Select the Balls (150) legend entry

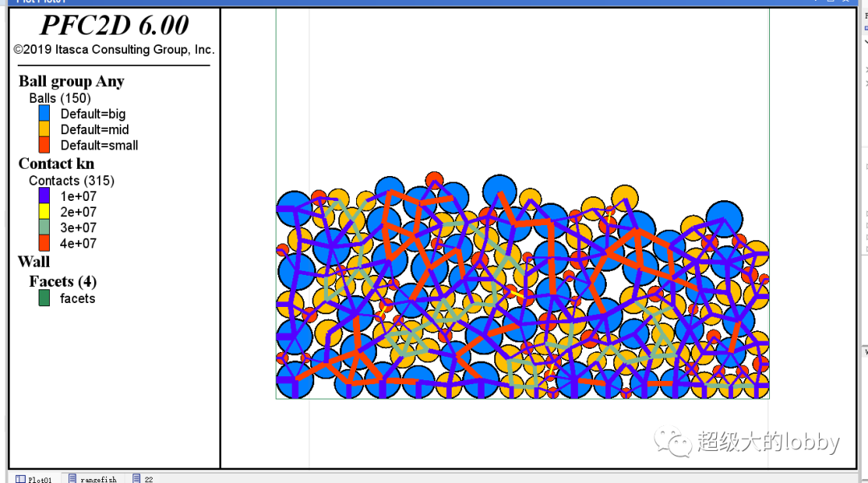pos(59,99)
